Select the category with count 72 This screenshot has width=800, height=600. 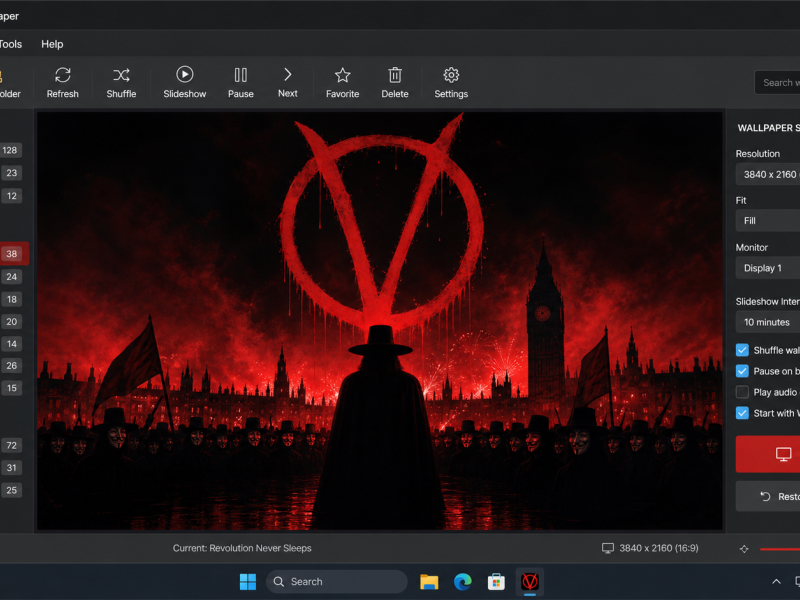pos(11,445)
